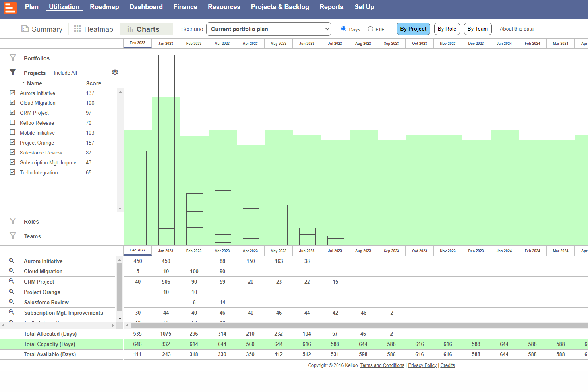
Task: Click the Kelloo logo icon
Action: 10,8
